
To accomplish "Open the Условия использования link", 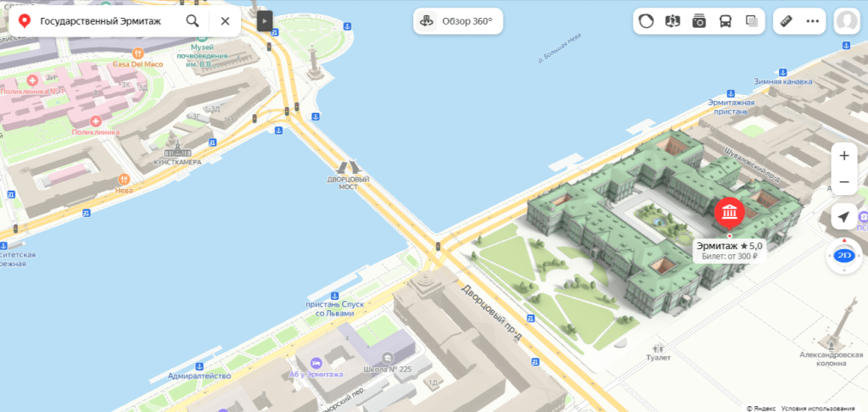I will 818,408.
